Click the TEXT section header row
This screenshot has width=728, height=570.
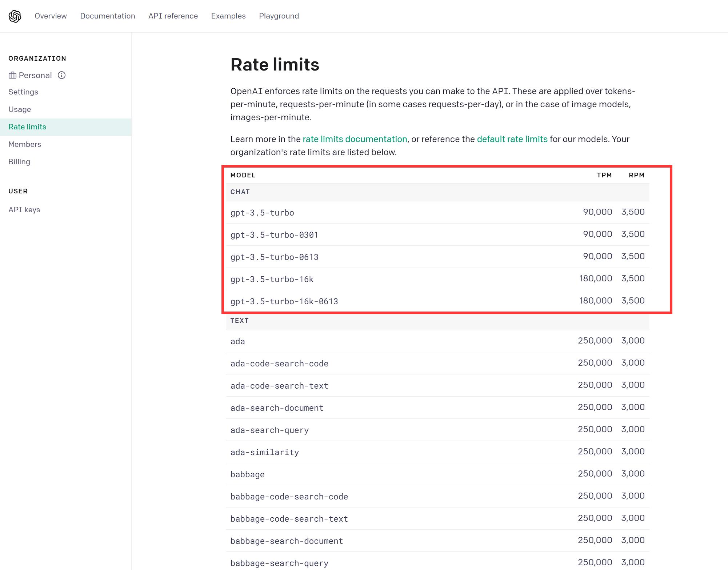(x=437, y=321)
